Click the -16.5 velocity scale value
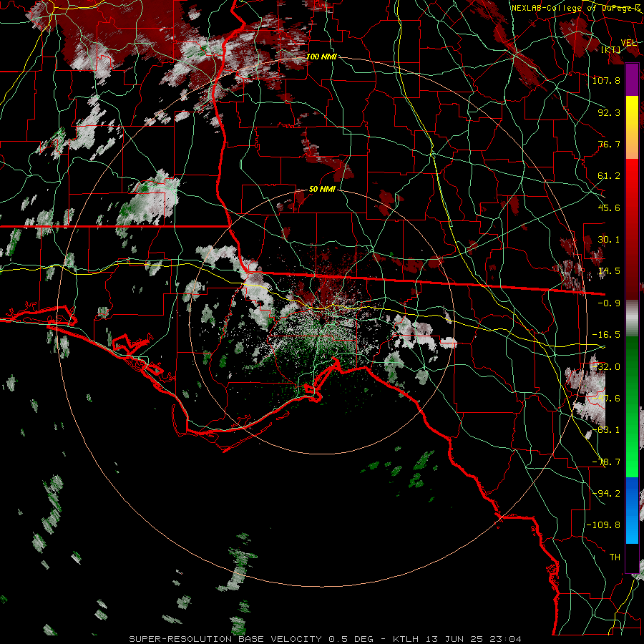This screenshot has height=644, width=644. [607, 335]
